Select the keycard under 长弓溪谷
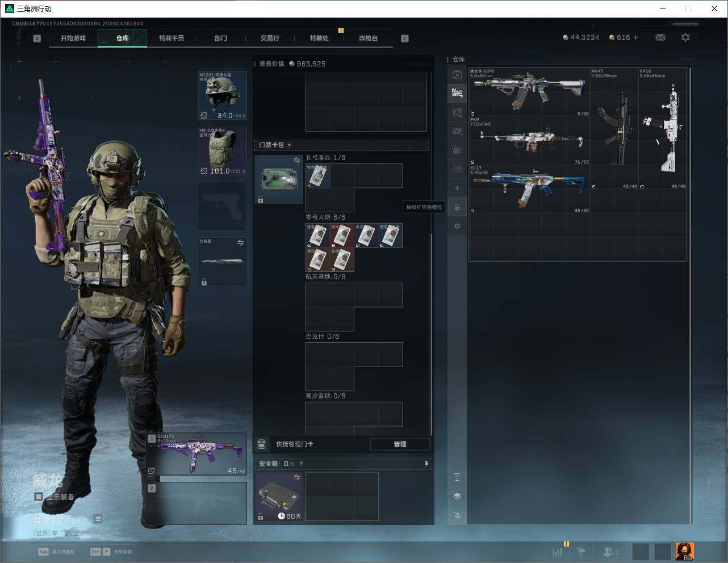This screenshot has height=563, width=728. pyautogui.click(x=318, y=176)
